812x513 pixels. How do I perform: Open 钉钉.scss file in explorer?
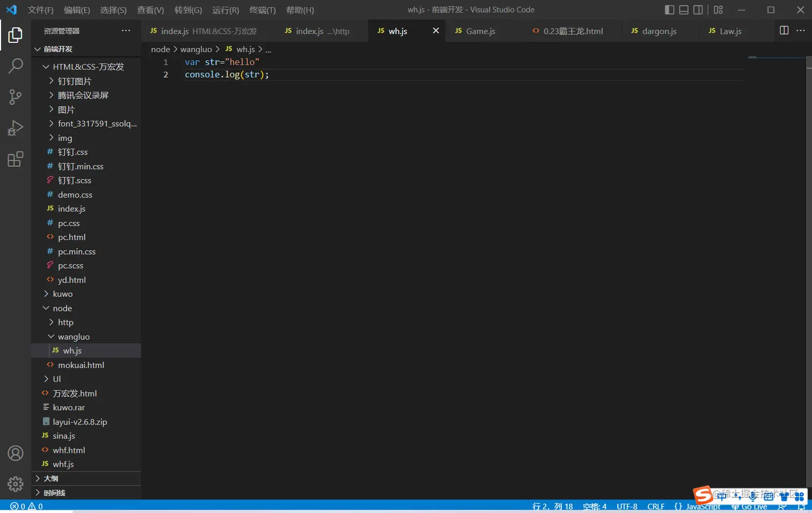[x=86, y=180]
